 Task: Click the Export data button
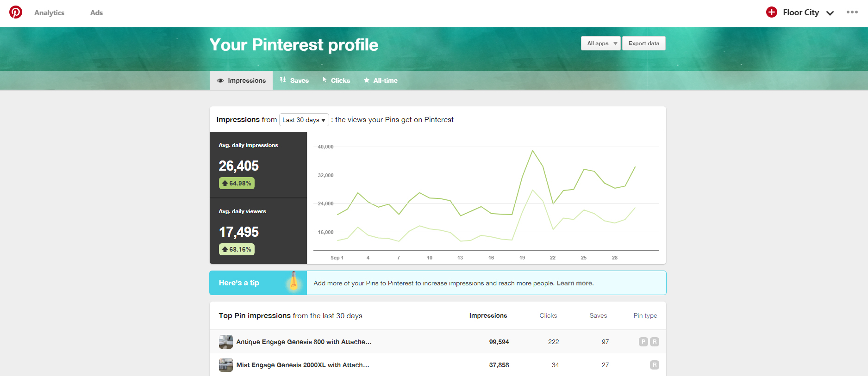pyautogui.click(x=643, y=43)
